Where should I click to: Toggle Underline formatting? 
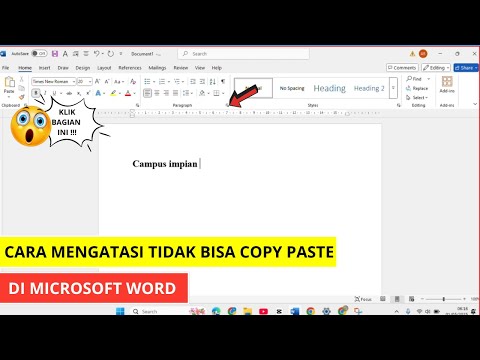tap(54, 93)
